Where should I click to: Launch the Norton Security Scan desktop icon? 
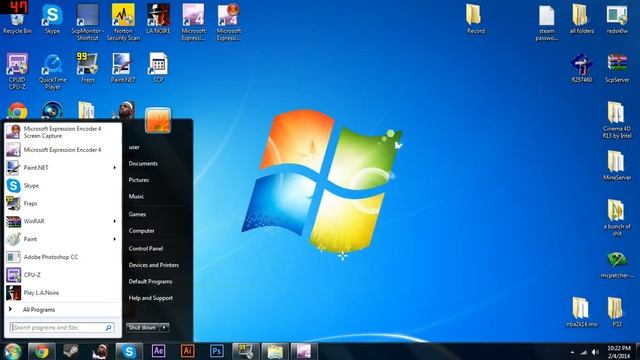pos(123,22)
